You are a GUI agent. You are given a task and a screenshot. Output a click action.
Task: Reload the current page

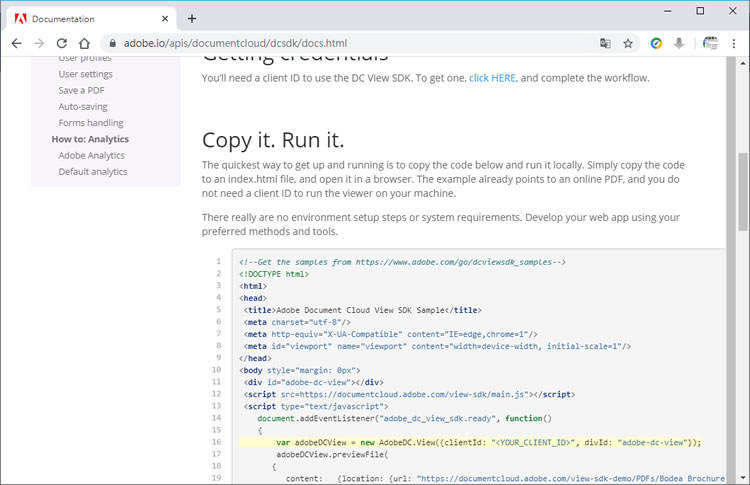[62, 44]
